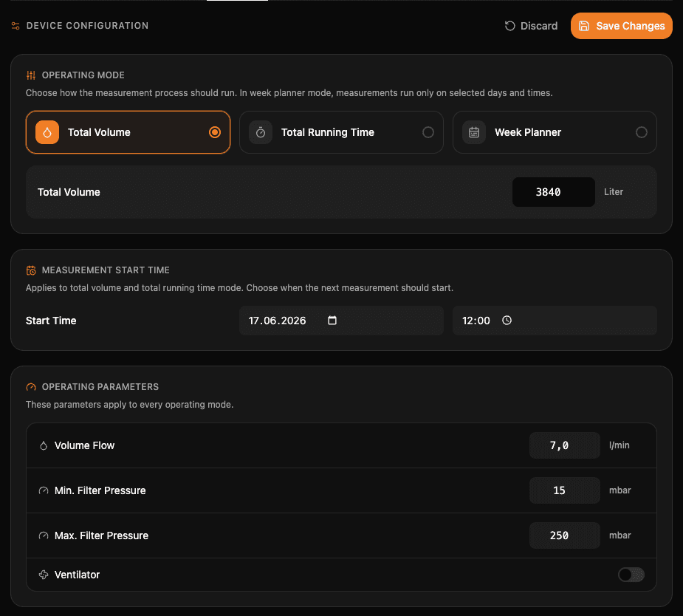The width and height of the screenshot is (683, 616).
Task: Click the Min. Filter Pressure 15 field
Action: [x=565, y=490]
